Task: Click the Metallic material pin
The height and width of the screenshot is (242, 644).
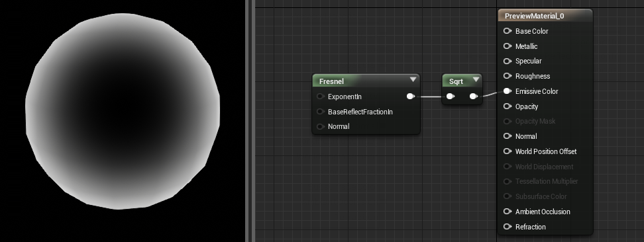Action: pyautogui.click(x=508, y=46)
